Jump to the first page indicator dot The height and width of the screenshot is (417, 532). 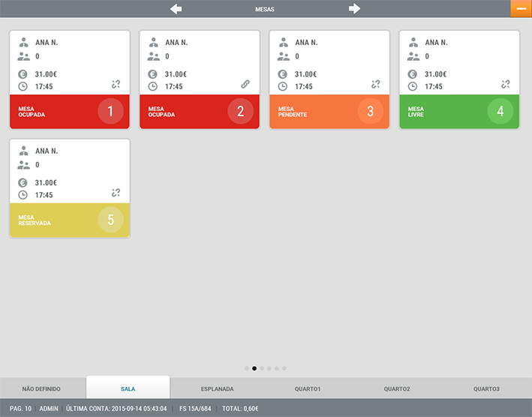247,368
